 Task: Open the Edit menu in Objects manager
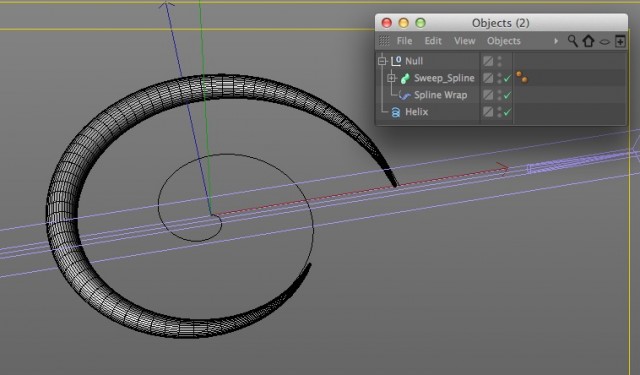[433, 41]
